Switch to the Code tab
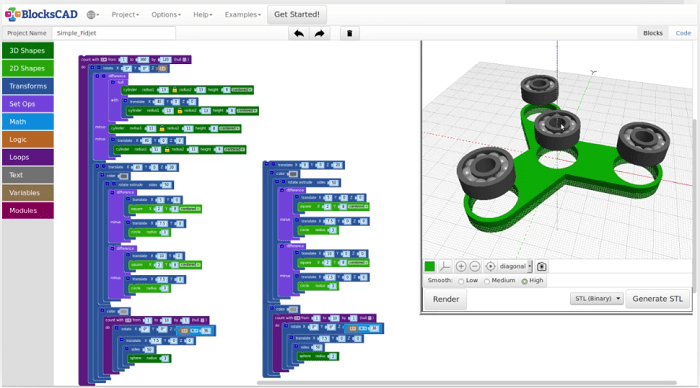The height and width of the screenshot is (388, 700). 683,33
